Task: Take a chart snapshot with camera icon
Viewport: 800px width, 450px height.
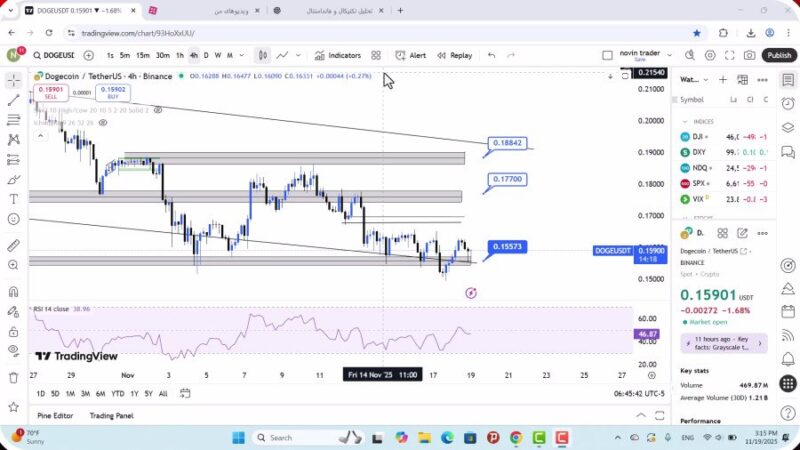Action: (750, 56)
